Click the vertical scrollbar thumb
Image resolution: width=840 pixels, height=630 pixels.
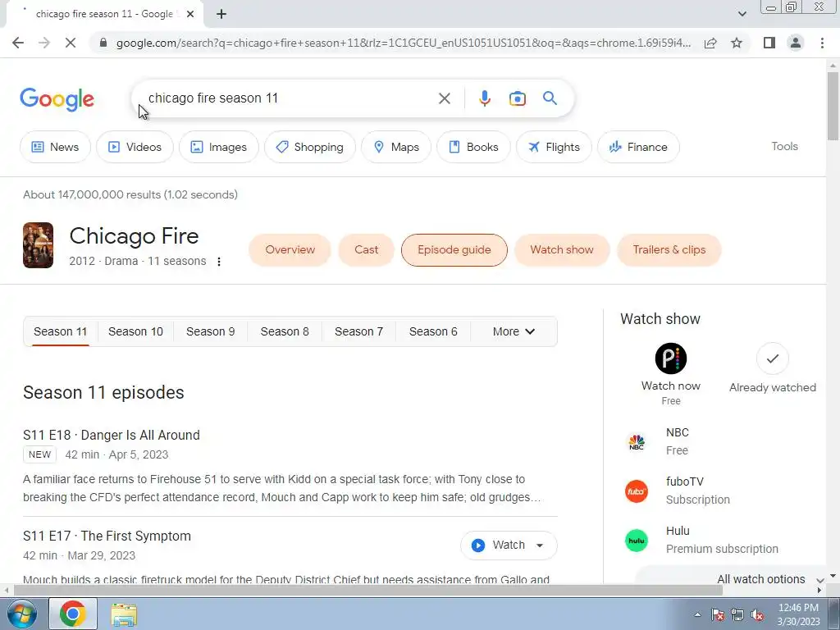coord(833,105)
